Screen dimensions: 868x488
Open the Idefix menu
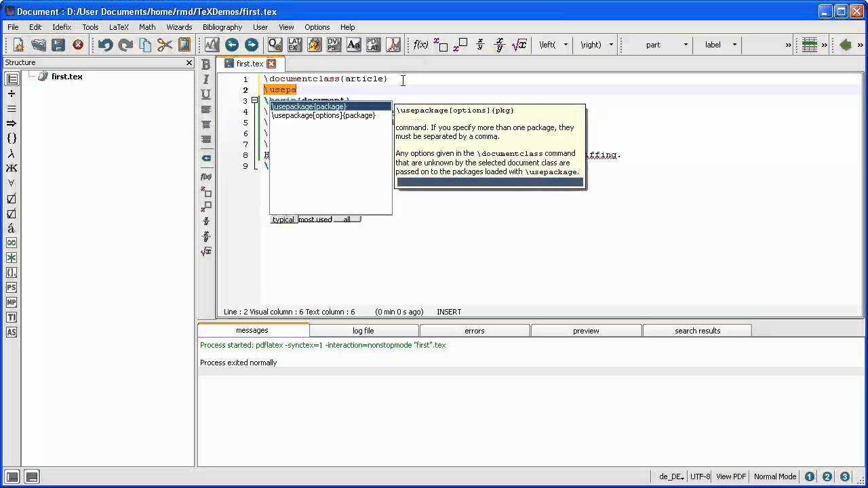[x=62, y=27]
